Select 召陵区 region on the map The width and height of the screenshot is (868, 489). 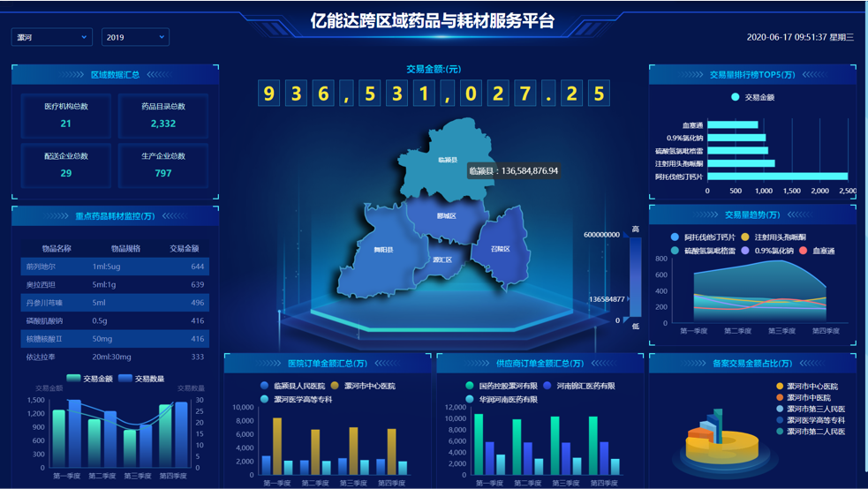501,249
